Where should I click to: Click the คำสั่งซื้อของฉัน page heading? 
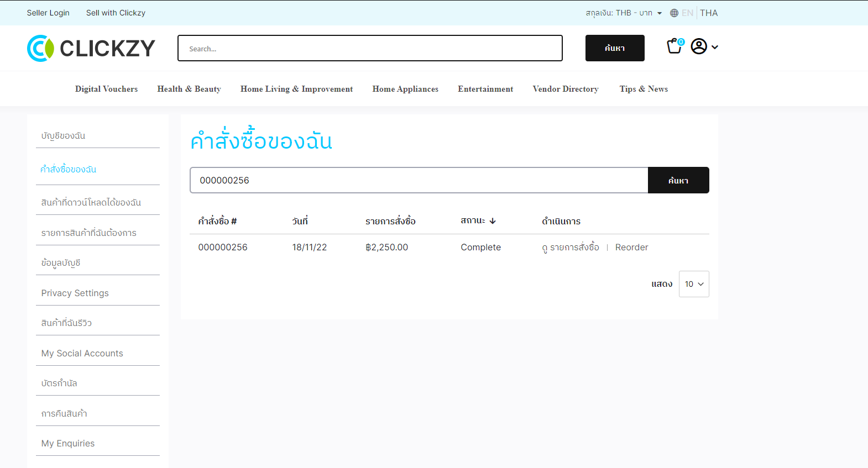(261, 140)
